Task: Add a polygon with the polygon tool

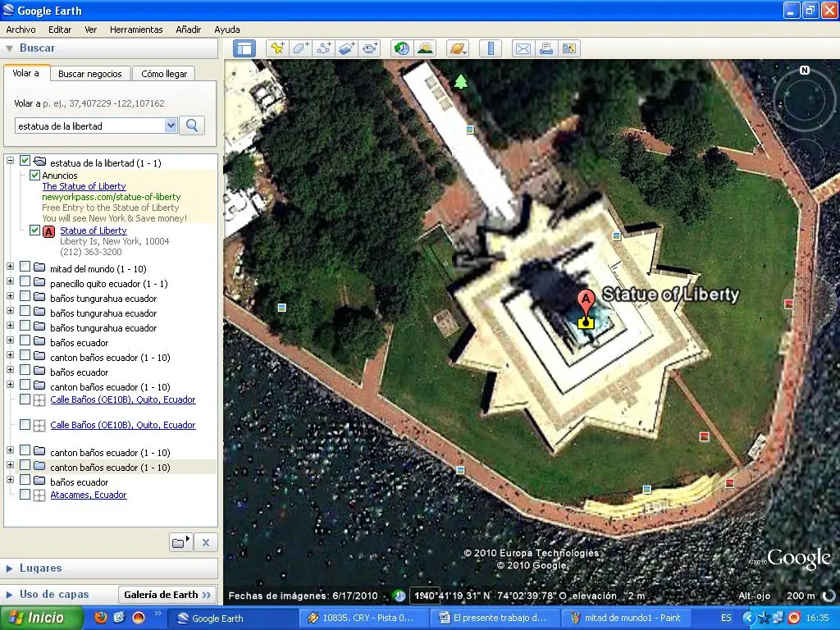Action: coord(300,48)
